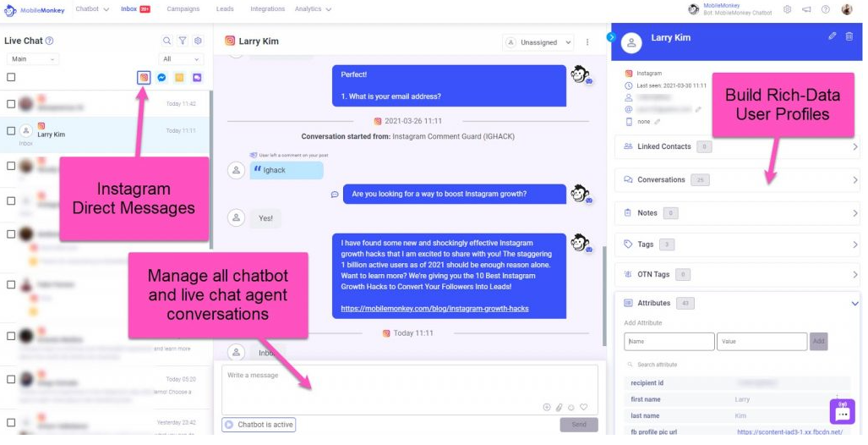Toggle the Chatbot is active control
This screenshot has width=868, height=445.
click(x=259, y=425)
